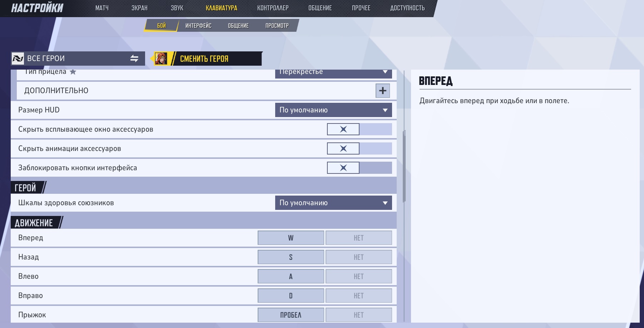Switch to the ЭКРАН settings tab
Screen dimensions: 644x328
point(139,8)
